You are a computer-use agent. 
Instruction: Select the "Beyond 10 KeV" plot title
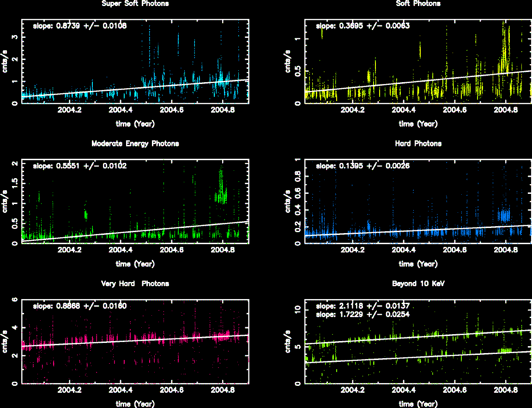pyautogui.click(x=418, y=283)
